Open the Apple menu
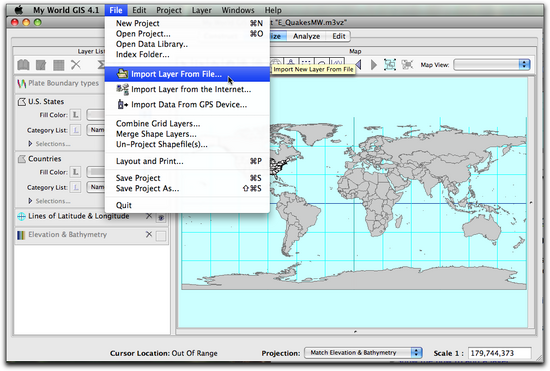The image size is (550, 371). (19, 10)
